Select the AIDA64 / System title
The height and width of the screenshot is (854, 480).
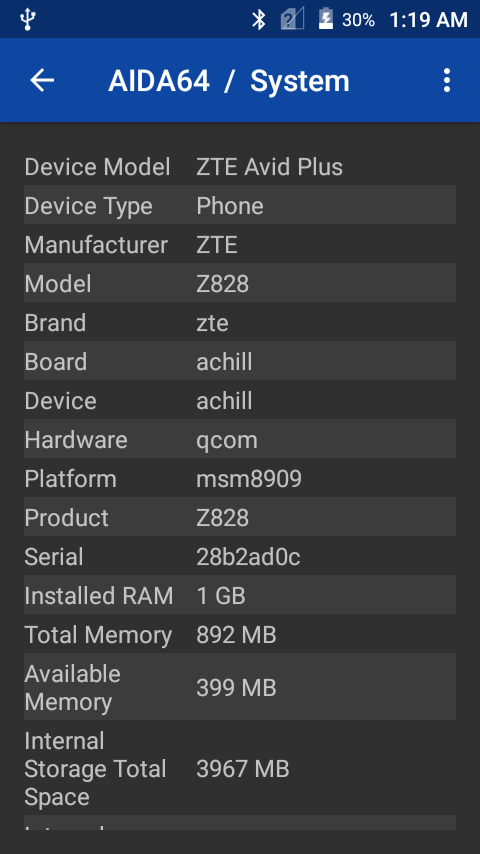click(x=229, y=81)
